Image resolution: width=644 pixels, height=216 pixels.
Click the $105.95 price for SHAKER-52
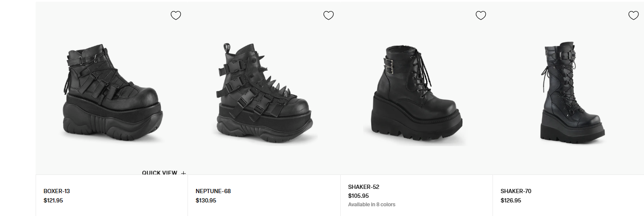point(358,196)
